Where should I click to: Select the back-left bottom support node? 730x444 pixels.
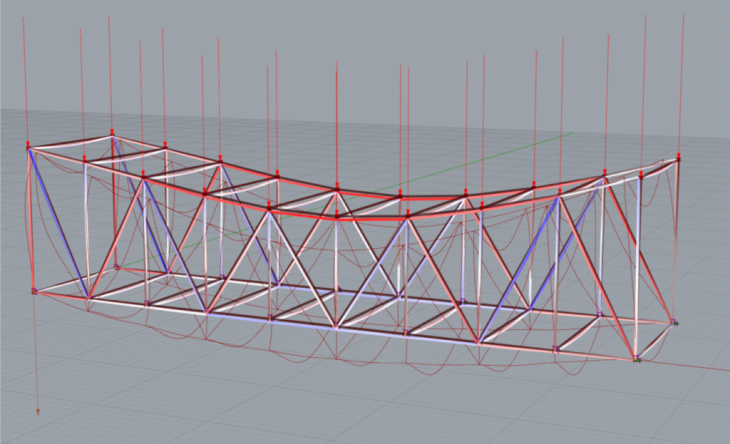point(117,267)
